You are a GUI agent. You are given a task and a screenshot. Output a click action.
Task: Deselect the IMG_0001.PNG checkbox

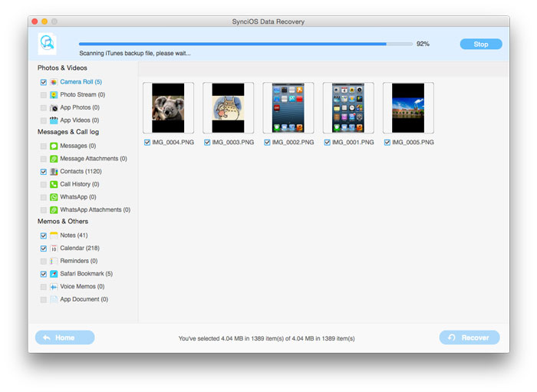tap(328, 143)
